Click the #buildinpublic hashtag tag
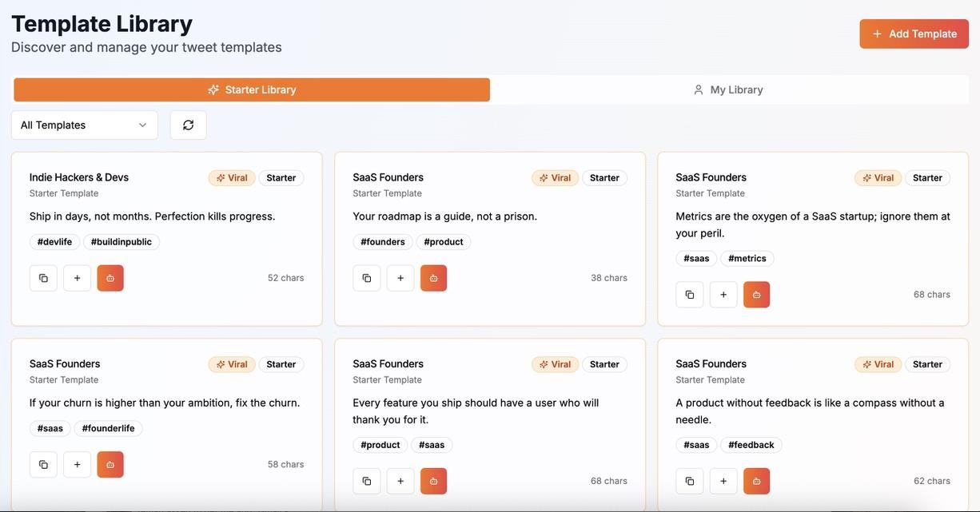The height and width of the screenshot is (512, 980). (122, 242)
